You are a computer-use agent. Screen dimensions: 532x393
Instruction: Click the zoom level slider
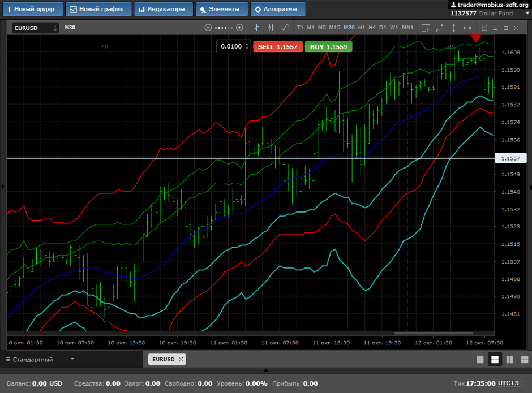coord(224,28)
